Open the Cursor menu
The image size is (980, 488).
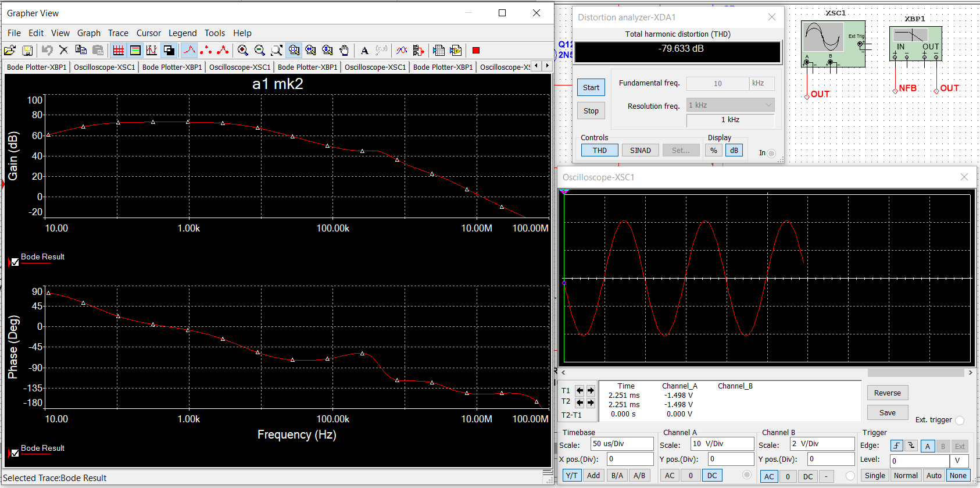pyautogui.click(x=149, y=33)
